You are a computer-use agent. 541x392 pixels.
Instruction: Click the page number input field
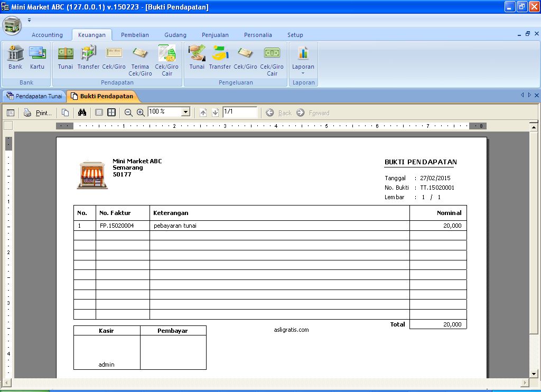click(x=239, y=112)
